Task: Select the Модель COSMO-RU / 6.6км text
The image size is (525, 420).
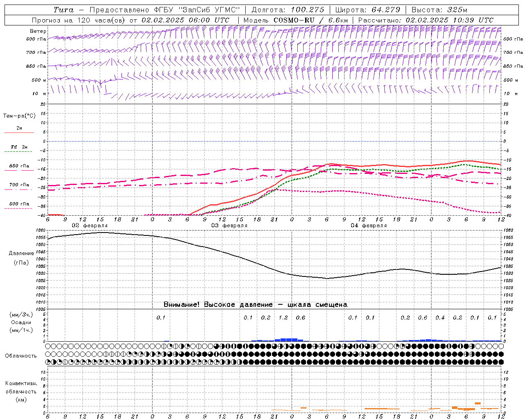Action: pyautogui.click(x=295, y=20)
